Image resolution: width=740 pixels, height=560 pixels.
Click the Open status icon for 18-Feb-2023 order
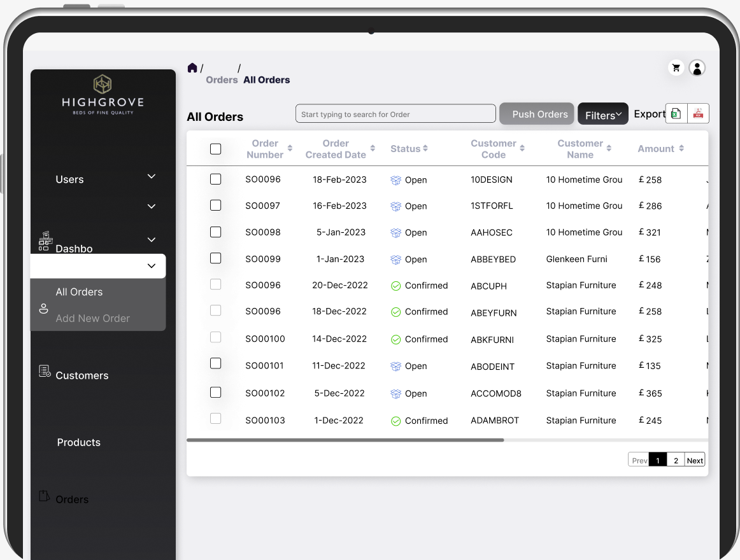[396, 180]
